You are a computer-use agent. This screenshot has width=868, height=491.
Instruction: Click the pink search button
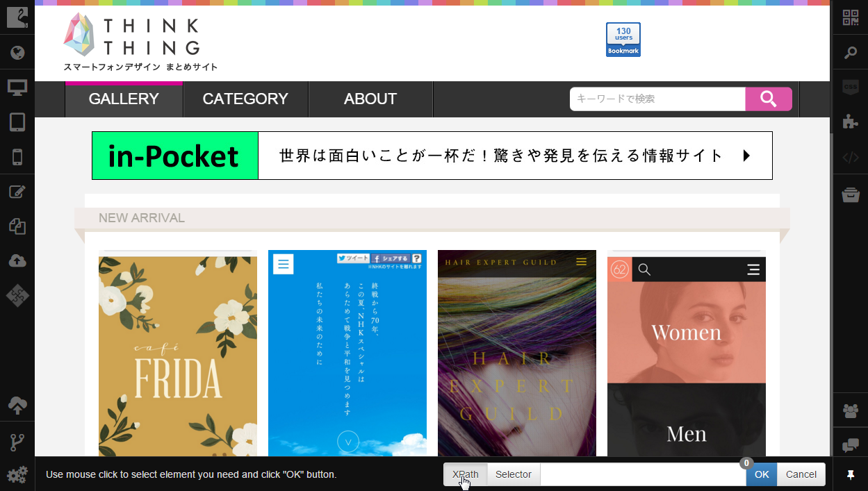point(769,99)
